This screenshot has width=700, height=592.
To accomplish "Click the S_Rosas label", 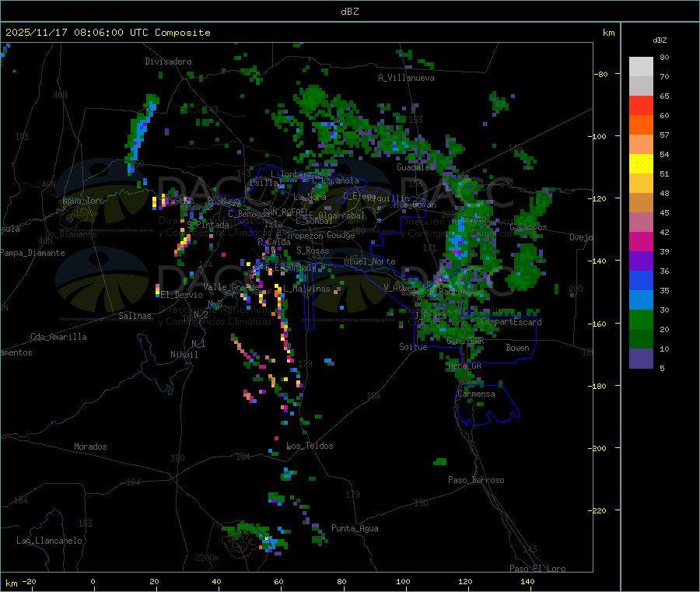I will pyautogui.click(x=313, y=250).
